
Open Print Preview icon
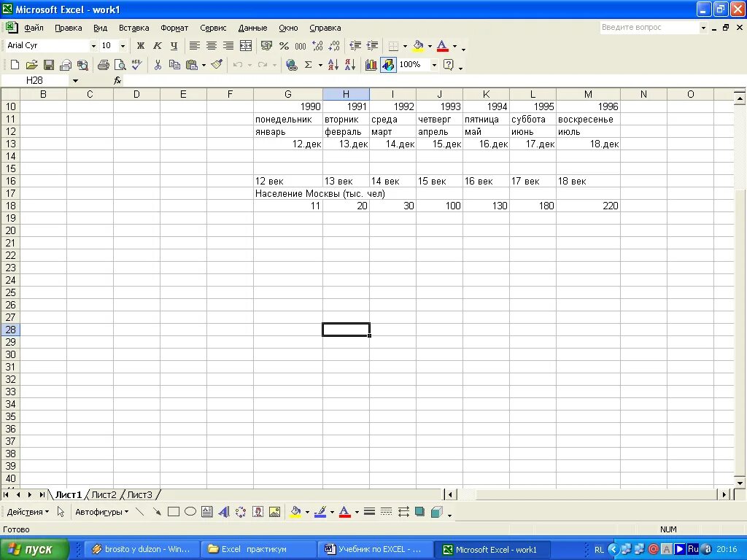click(120, 65)
